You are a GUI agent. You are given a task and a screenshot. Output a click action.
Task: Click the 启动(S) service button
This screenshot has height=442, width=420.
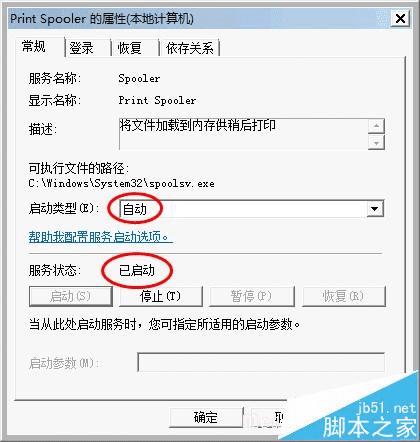coord(71,296)
